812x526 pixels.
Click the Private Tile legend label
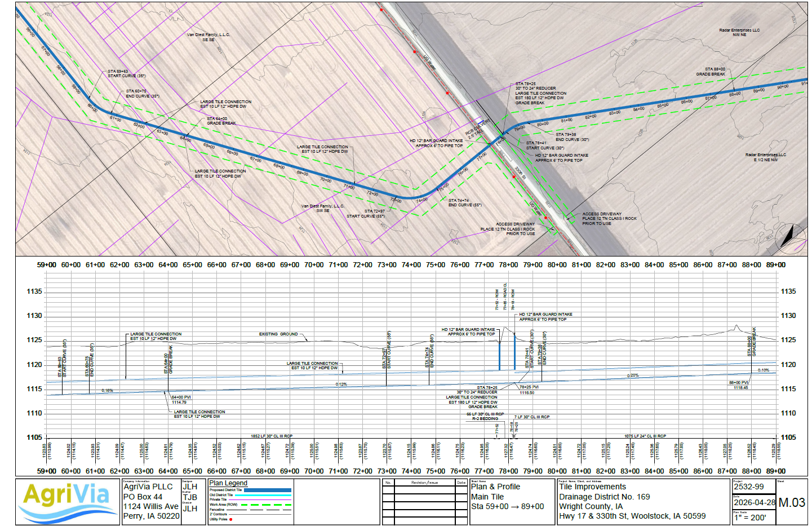click(218, 500)
